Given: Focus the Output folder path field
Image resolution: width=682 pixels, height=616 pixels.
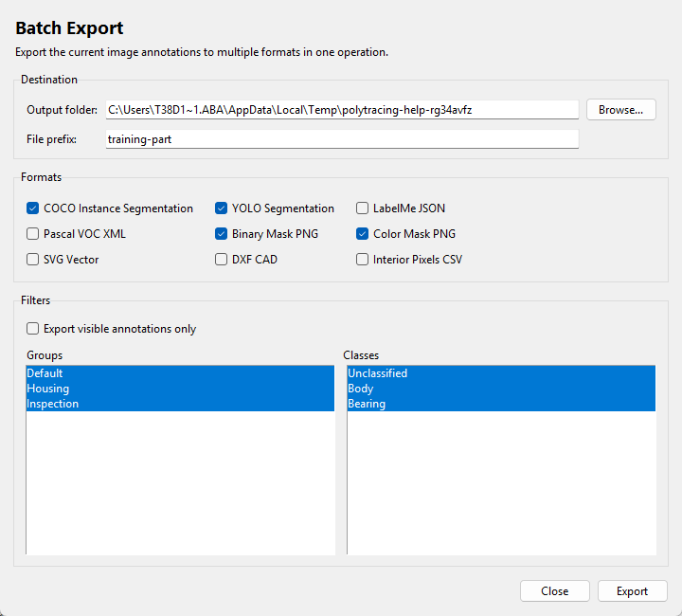Looking at the screenshot, I should click(x=342, y=110).
